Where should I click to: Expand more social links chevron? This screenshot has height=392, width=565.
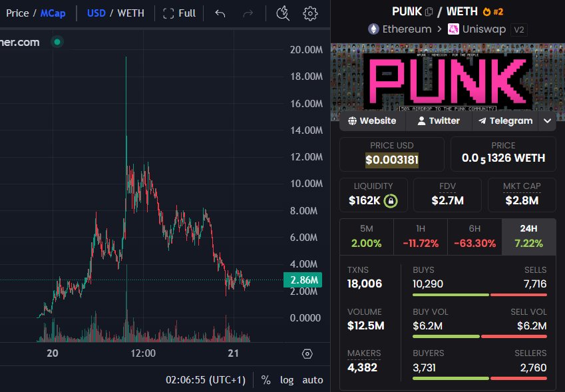coord(547,120)
